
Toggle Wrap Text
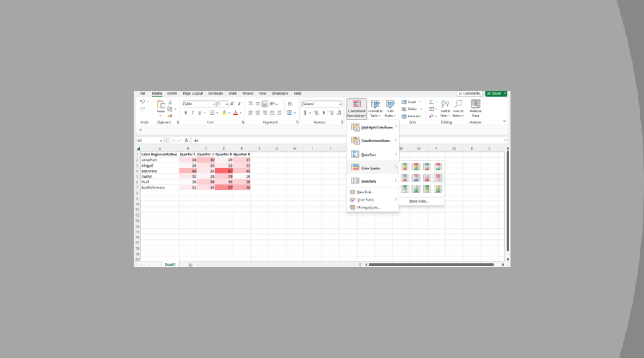pos(290,104)
